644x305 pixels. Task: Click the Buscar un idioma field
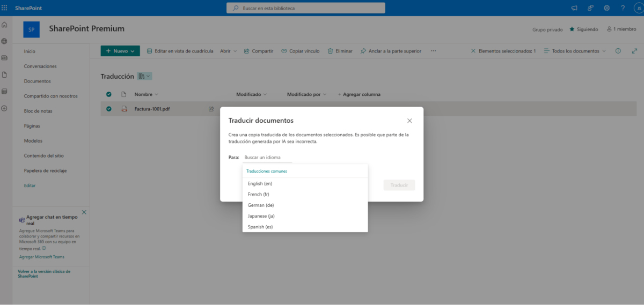(x=267, y=158)
